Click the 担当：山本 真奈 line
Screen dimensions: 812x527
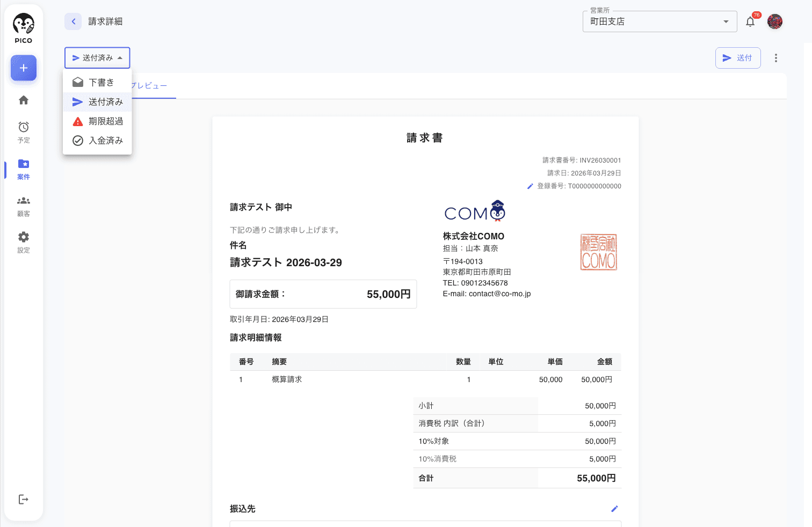[x=470, y=248]
